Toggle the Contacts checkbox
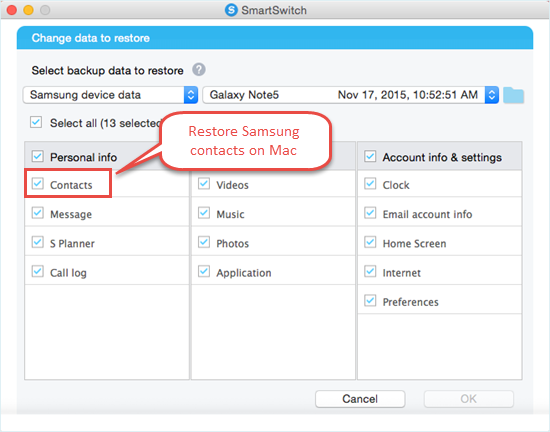 tap(38, 183)
